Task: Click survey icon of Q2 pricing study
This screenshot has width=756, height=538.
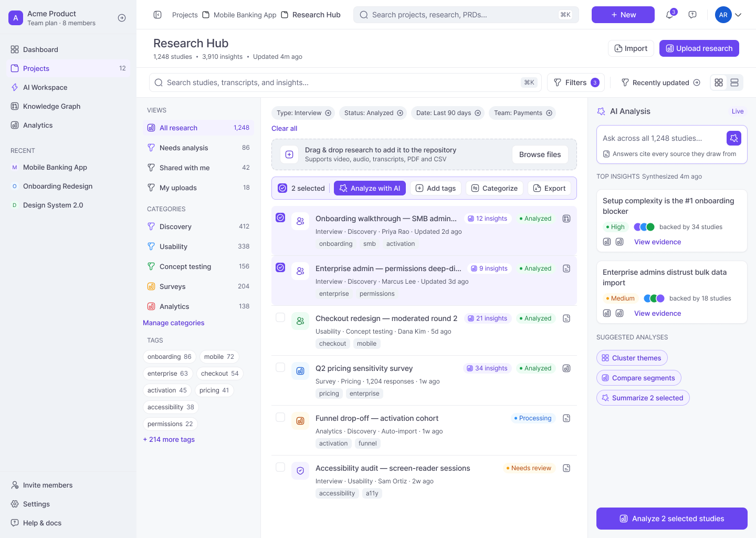Action: (x=300, y=371)
